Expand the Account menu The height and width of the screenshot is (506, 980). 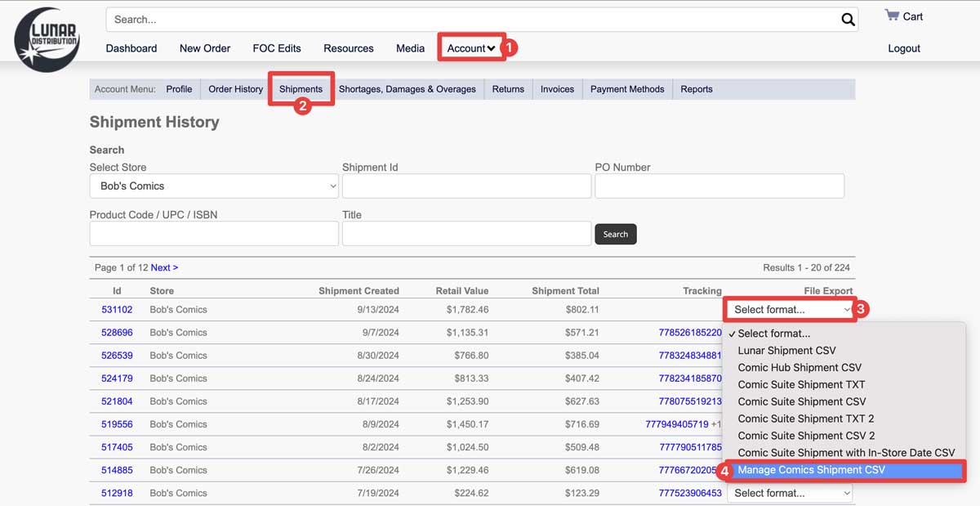click(x=471, y=48)
